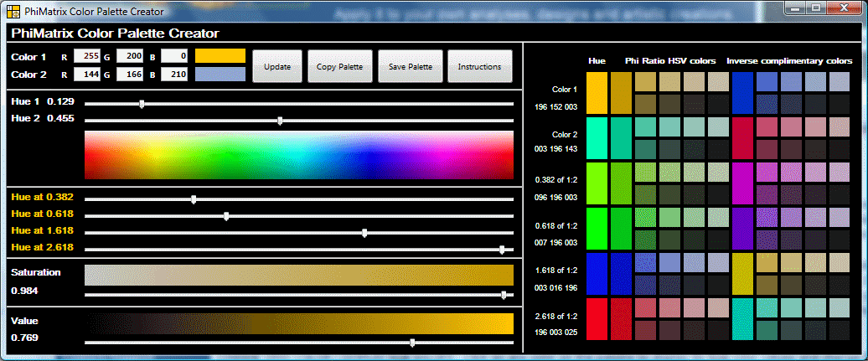
Task: Click the PhiMatrix app icon in title bar
Action: [14, 11]
